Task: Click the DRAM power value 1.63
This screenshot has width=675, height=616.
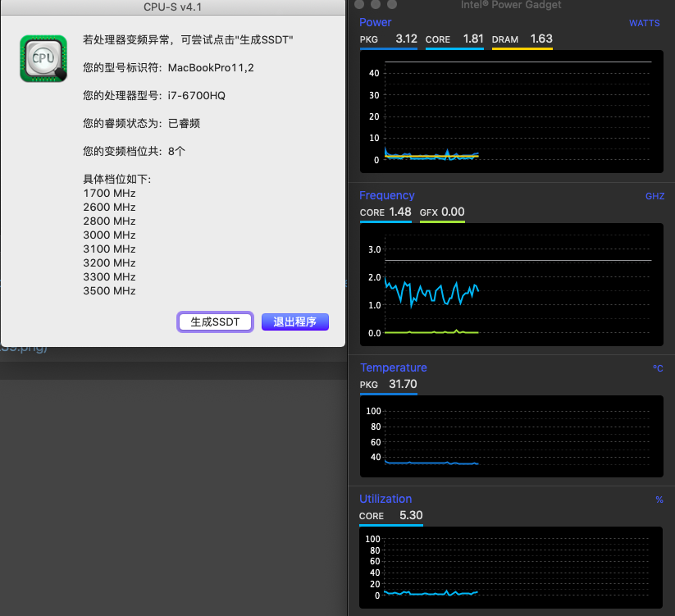Action: click(541, 39)
